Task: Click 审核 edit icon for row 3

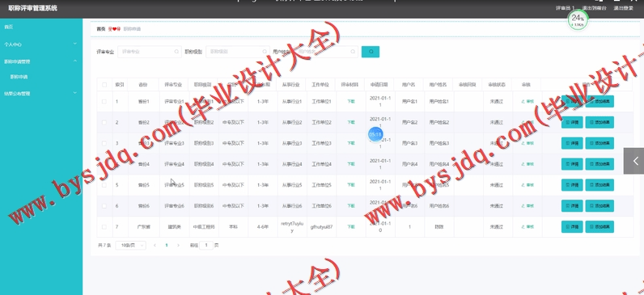Action: pos(527,143)
